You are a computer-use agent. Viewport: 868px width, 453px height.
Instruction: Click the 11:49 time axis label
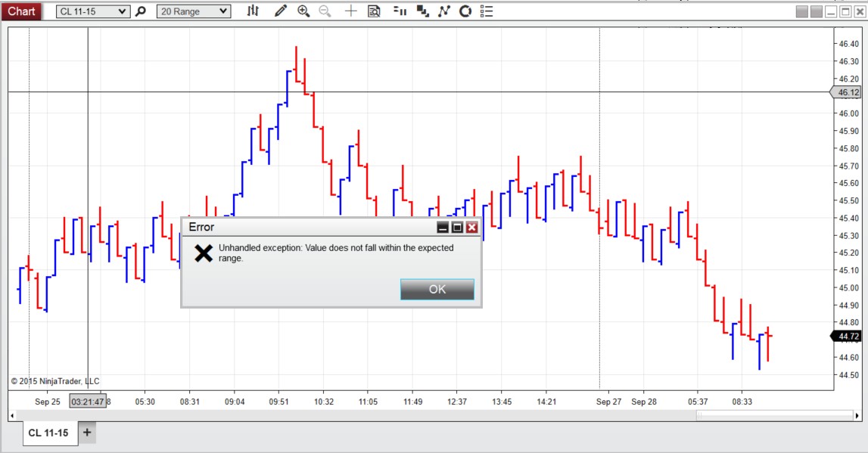pos(412,402)
